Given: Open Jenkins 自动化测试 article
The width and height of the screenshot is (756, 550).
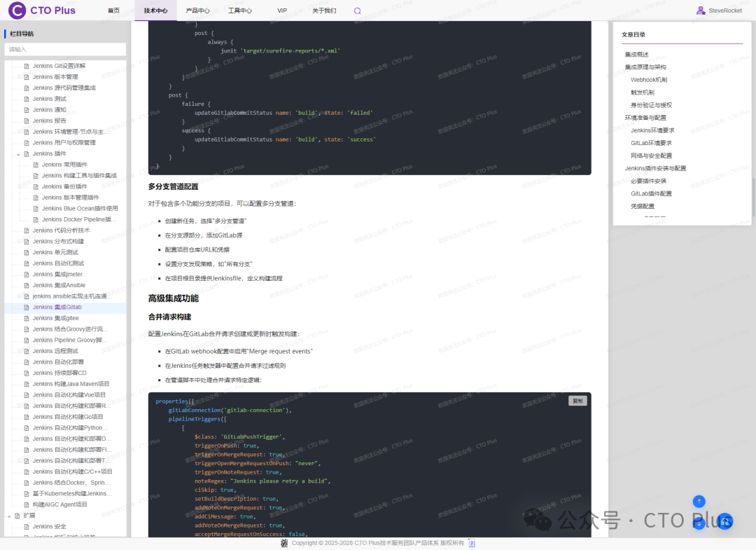Looking at the screenshot, I should (x=58, y=263).
